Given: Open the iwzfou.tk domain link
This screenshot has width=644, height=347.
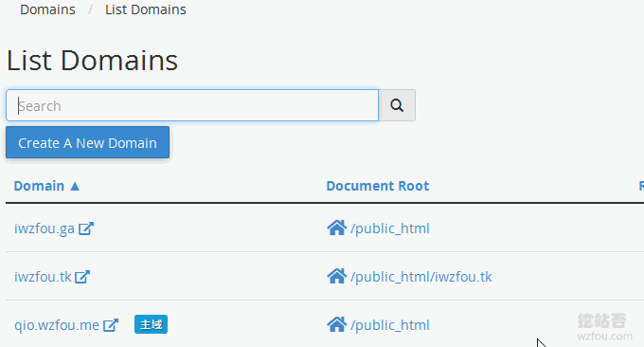Looking at the screenshot, I should coord(44,277).
